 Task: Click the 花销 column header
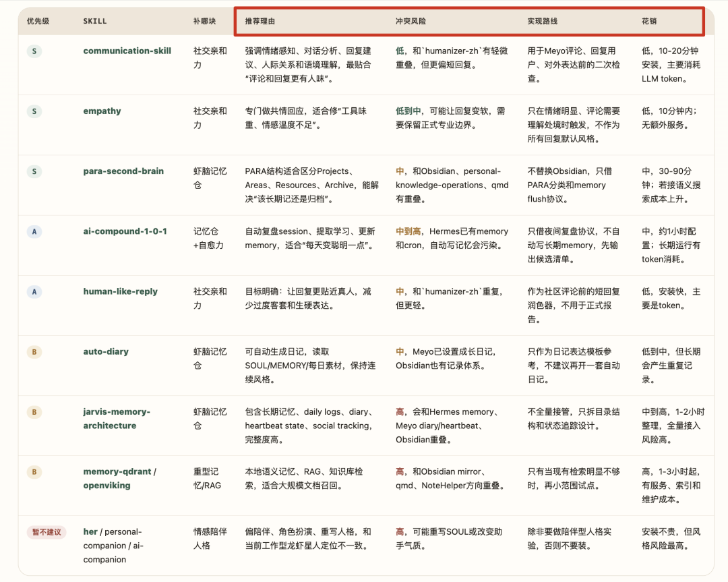[649, 21]
